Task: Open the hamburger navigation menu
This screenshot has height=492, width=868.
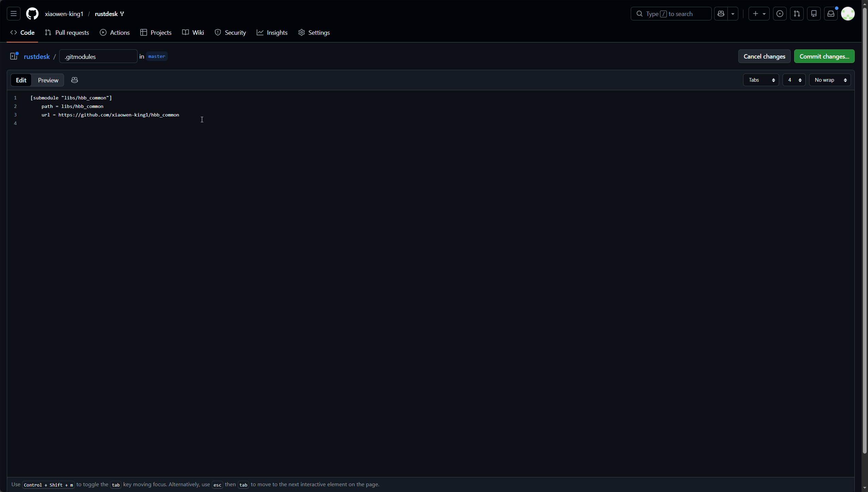Action: click(x=14, y=14)
